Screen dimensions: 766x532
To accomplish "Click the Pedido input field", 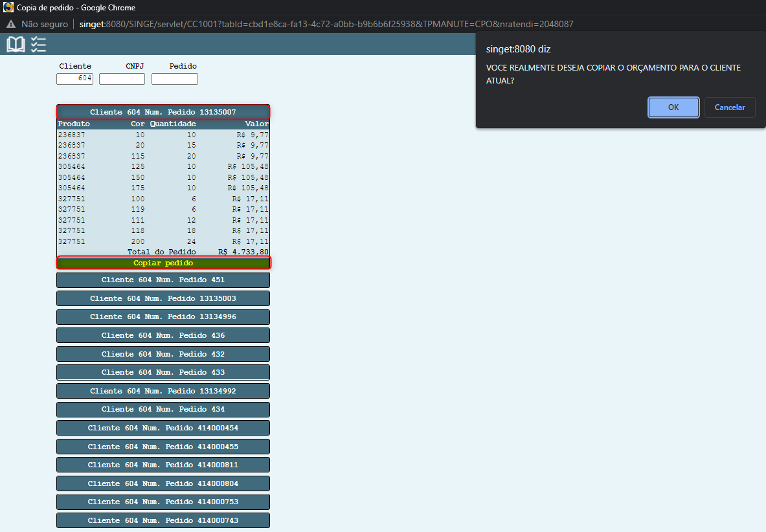I will click(174, 79).
